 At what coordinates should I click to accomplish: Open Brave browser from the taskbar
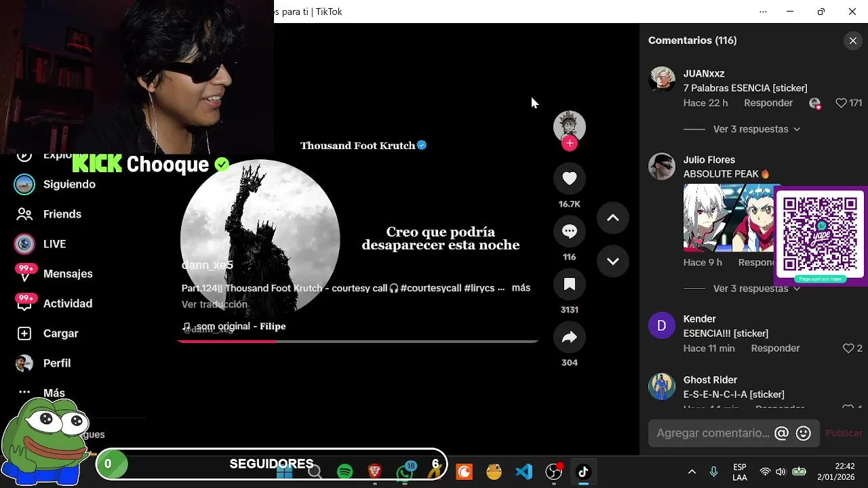coord(374,472)
